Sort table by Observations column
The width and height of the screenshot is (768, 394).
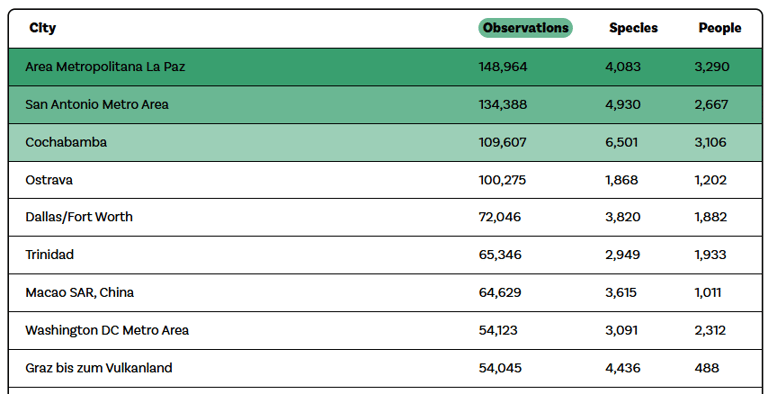point(525,28)
